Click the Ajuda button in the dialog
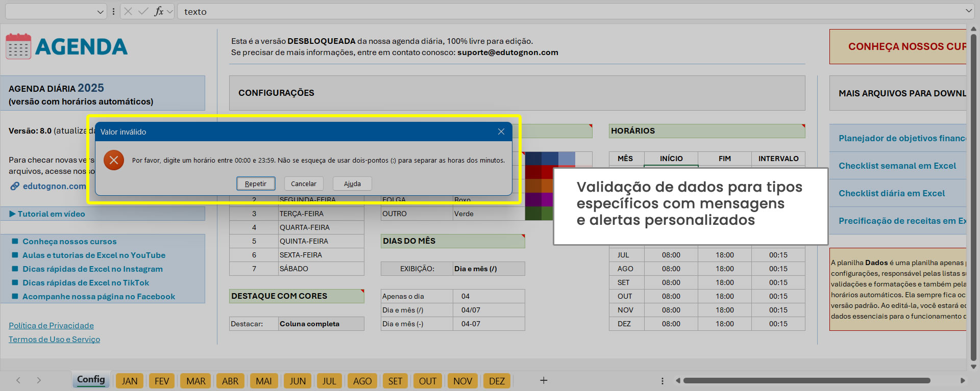 pos(352,184)
